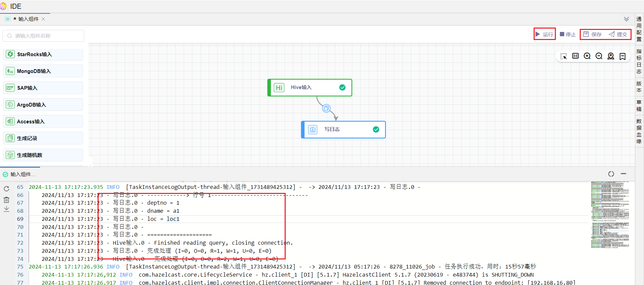Open the 通用配置 side tab
The height and width of the screenshot is (285, 644).
pos(639,29)
